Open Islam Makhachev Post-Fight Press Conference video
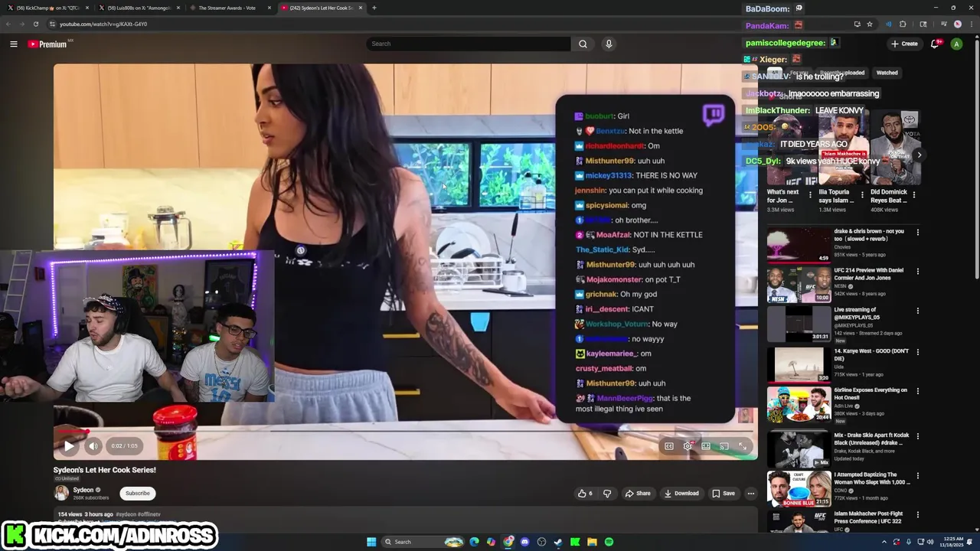Screen dimensions: 980x551 869,517
